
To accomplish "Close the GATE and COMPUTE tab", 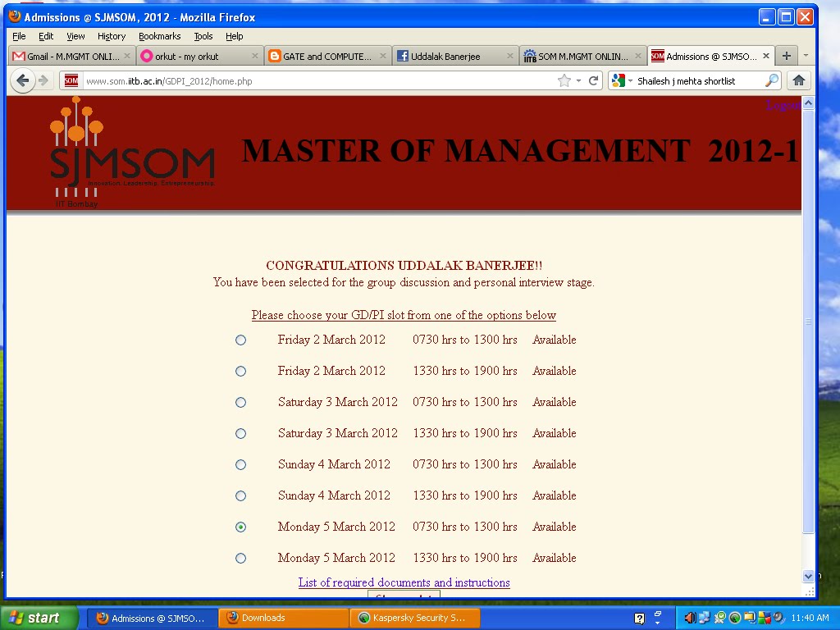I will [382, 56].
